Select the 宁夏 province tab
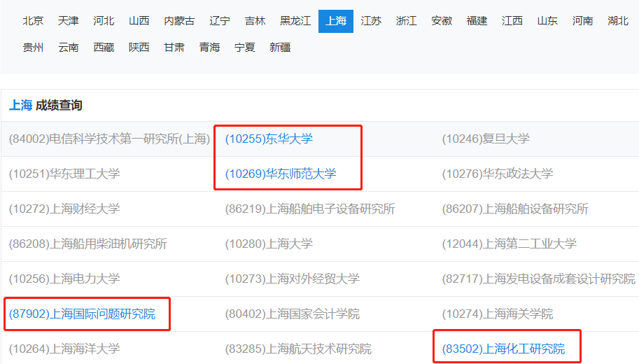Viewport: 639px width, 364px height. click(x=244, y=48)
